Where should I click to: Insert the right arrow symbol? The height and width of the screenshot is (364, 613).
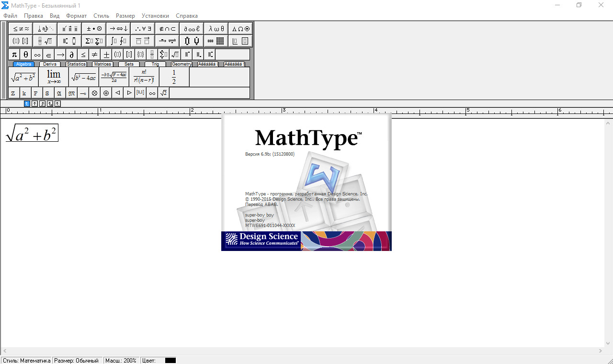60,55
